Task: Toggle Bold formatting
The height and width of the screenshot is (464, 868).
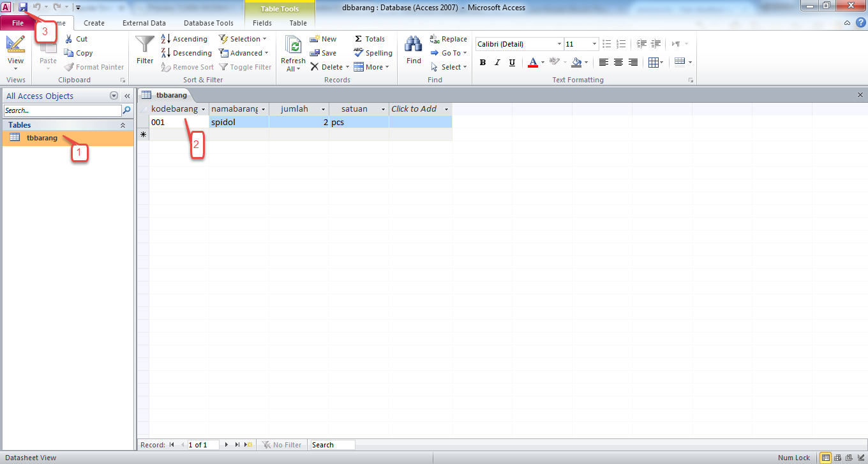Action: point(483,62)
